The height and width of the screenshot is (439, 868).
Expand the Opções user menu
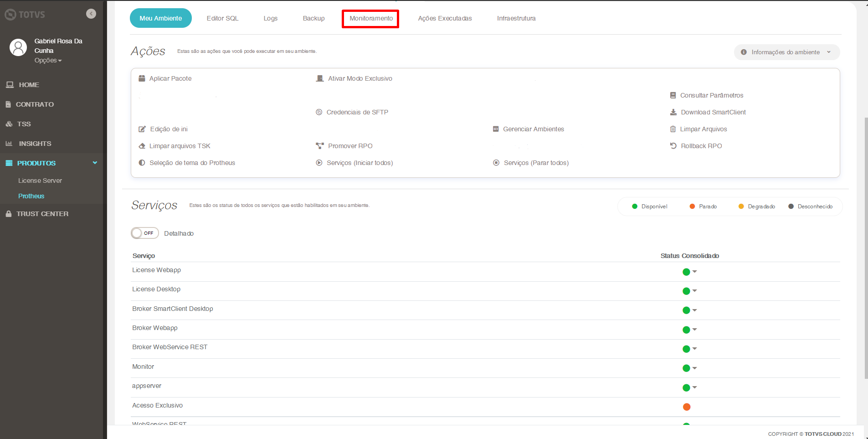[48, 60]
